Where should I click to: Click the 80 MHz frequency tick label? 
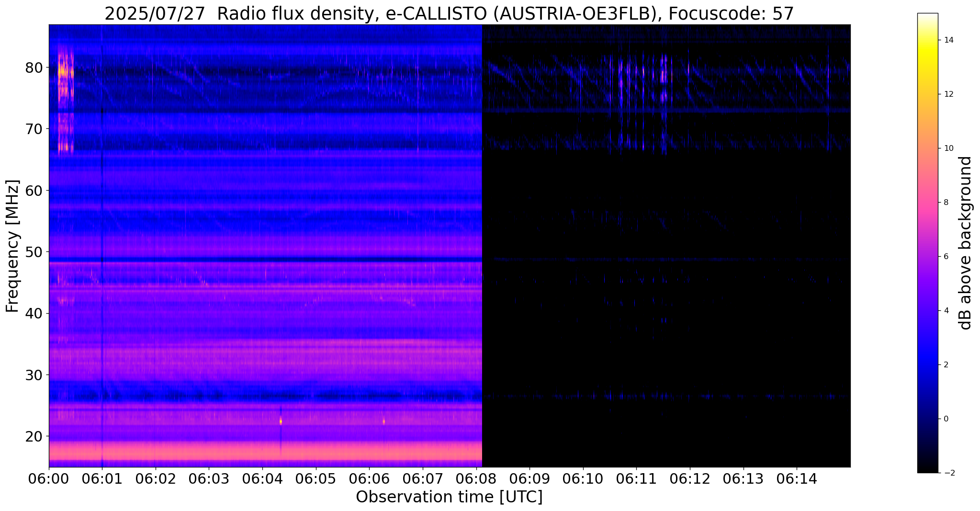click(34, 68)
